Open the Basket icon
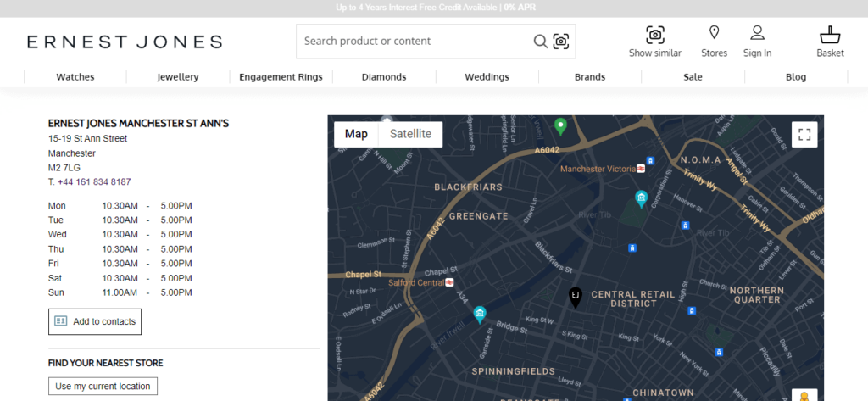 830,35
